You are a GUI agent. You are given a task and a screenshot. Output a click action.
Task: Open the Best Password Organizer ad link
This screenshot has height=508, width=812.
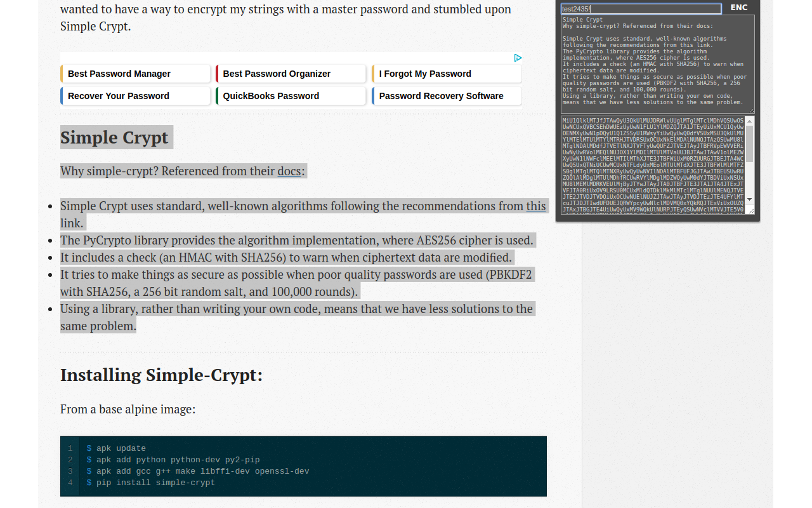291,74
